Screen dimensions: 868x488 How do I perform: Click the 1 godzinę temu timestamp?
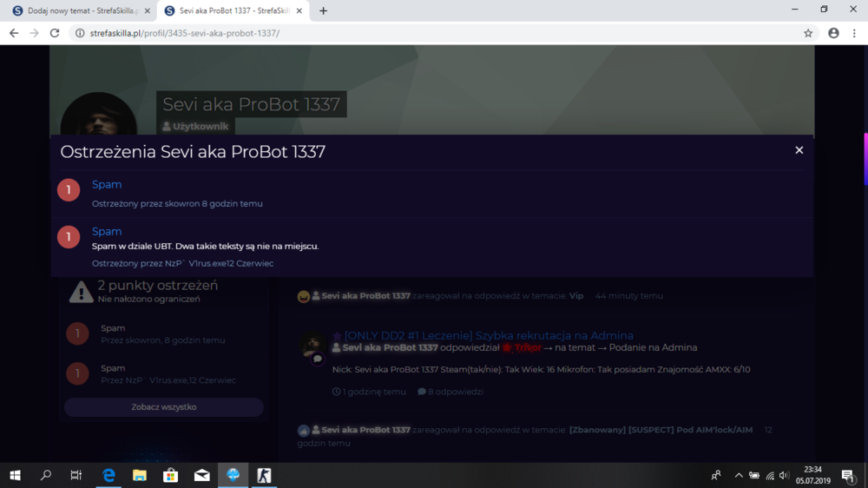pos(369,392)
